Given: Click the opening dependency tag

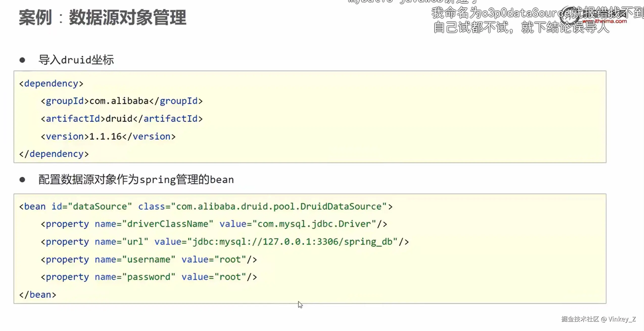Looking at the screenshot, I should (x=51, y=84).
